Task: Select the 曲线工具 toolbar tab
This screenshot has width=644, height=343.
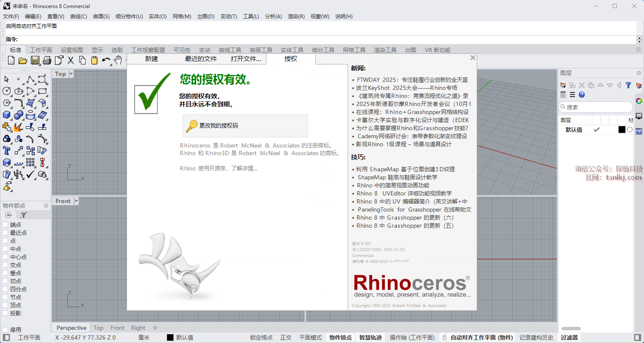Action: [x=230, y=50]
